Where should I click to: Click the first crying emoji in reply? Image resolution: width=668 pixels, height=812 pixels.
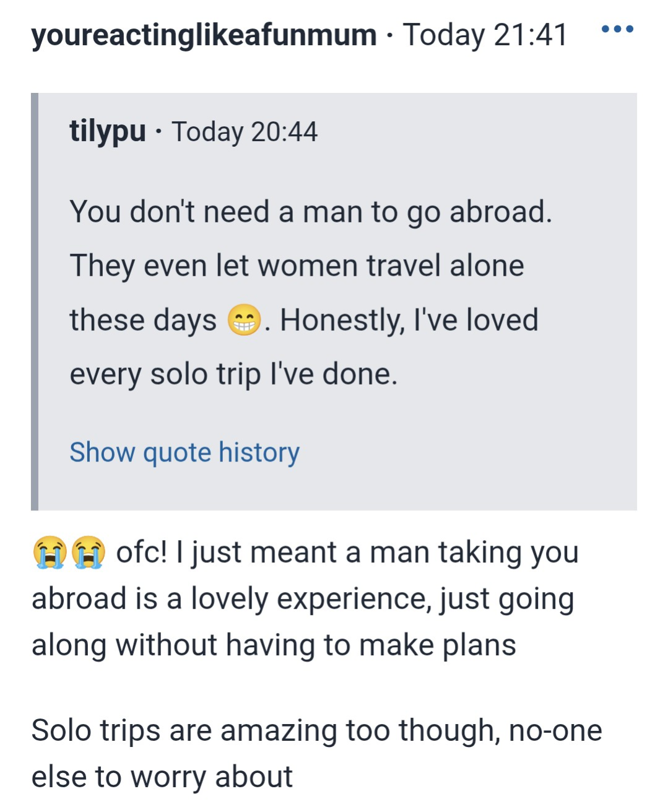[x=50, y=552]
